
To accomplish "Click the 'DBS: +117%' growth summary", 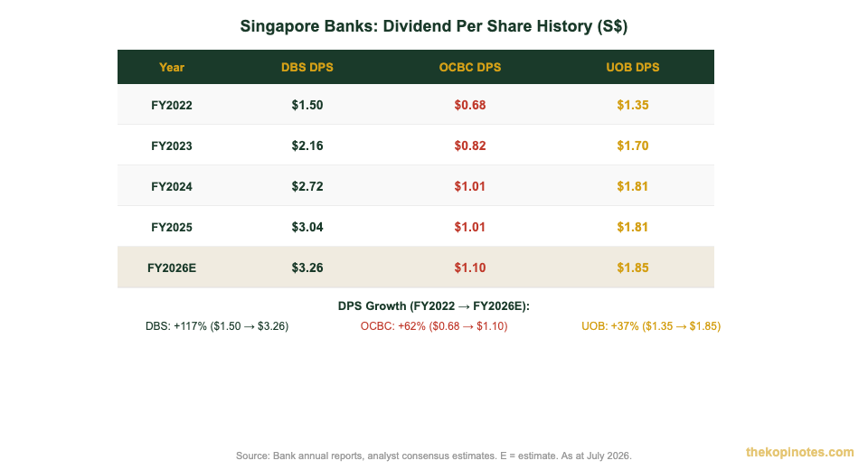I will click(x=217, y=326).
